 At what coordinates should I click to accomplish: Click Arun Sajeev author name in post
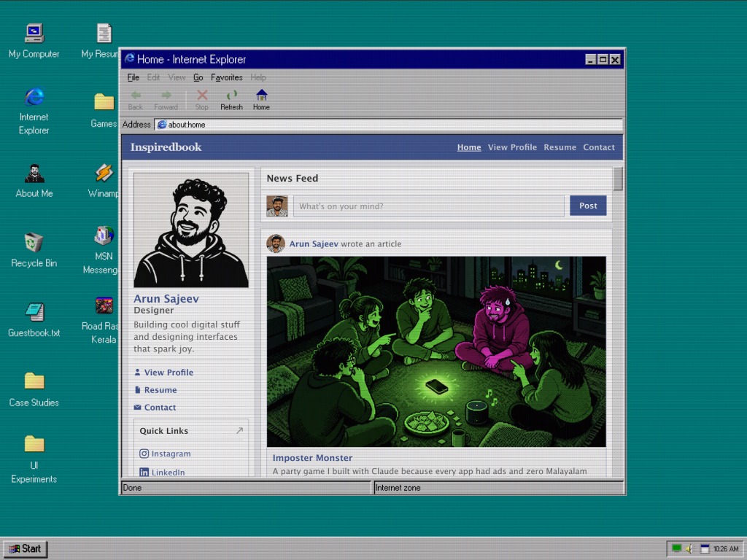(314, 244)
